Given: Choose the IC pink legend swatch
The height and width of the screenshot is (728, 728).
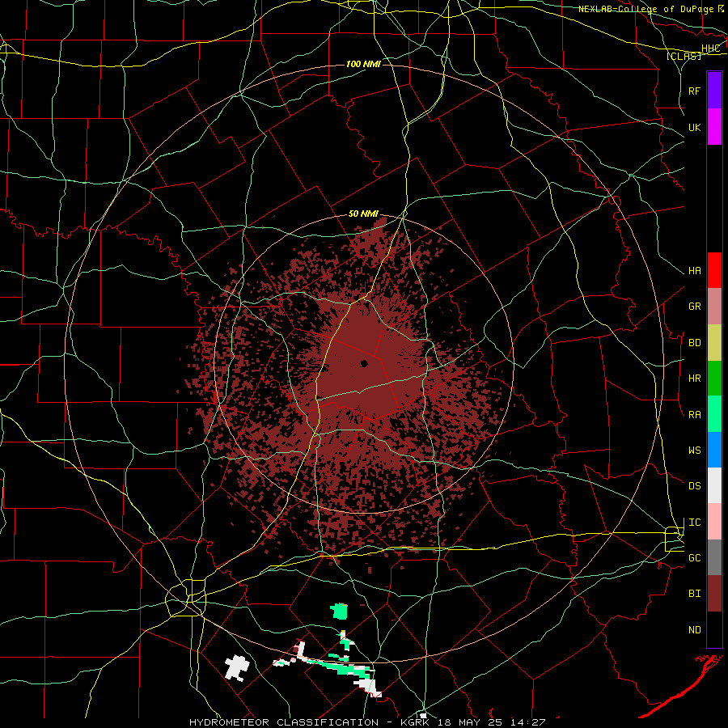Looking at the screenshot, I should (714, 522).
